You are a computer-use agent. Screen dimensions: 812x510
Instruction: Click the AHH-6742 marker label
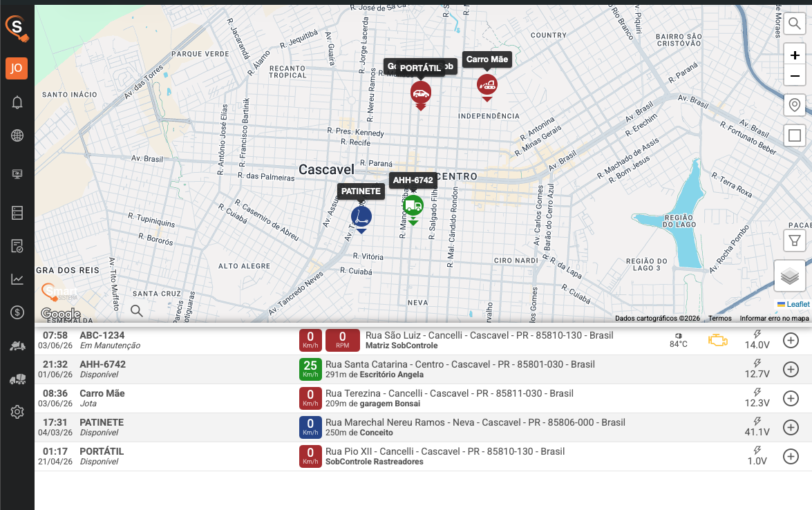click(x=412, y=180)
